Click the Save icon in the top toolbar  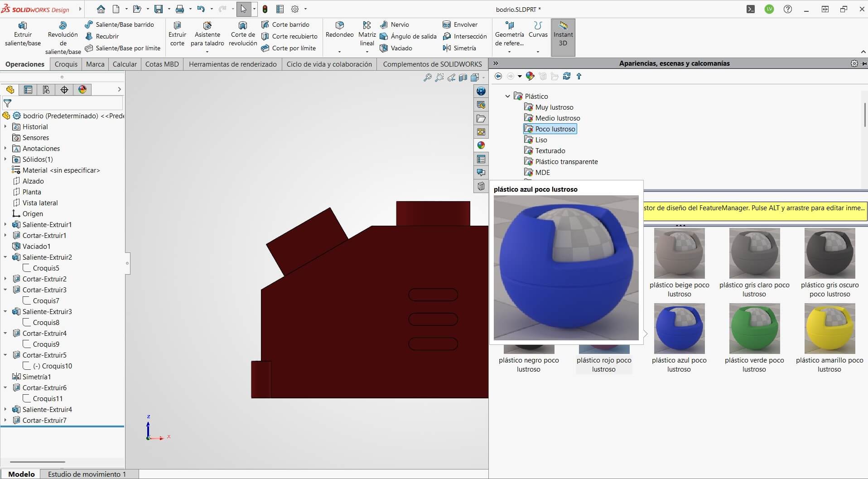pyautogui.click(x=158, y=9)
